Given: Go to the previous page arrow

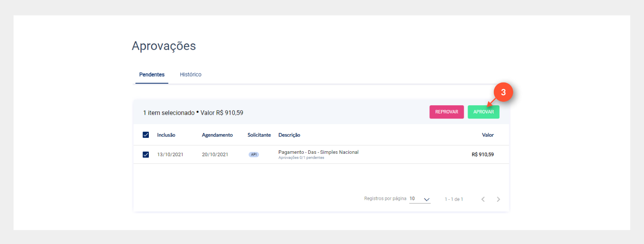Looking at the screenshot, I should point(483,199).
